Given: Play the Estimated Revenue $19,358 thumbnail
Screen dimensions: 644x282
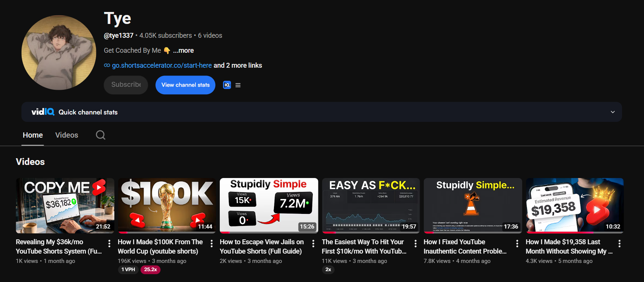Looking at the screenshot, I should point(575,206).
